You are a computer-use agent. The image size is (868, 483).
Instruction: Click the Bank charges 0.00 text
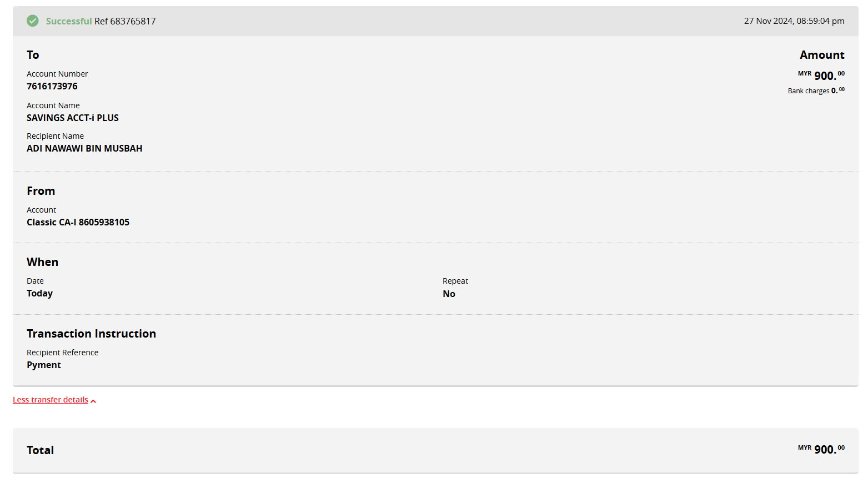click(816, 90)
